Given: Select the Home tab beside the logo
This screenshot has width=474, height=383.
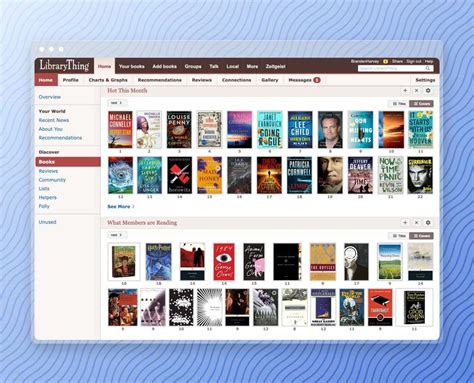Looking at the screenshot, I should [104, 66].
